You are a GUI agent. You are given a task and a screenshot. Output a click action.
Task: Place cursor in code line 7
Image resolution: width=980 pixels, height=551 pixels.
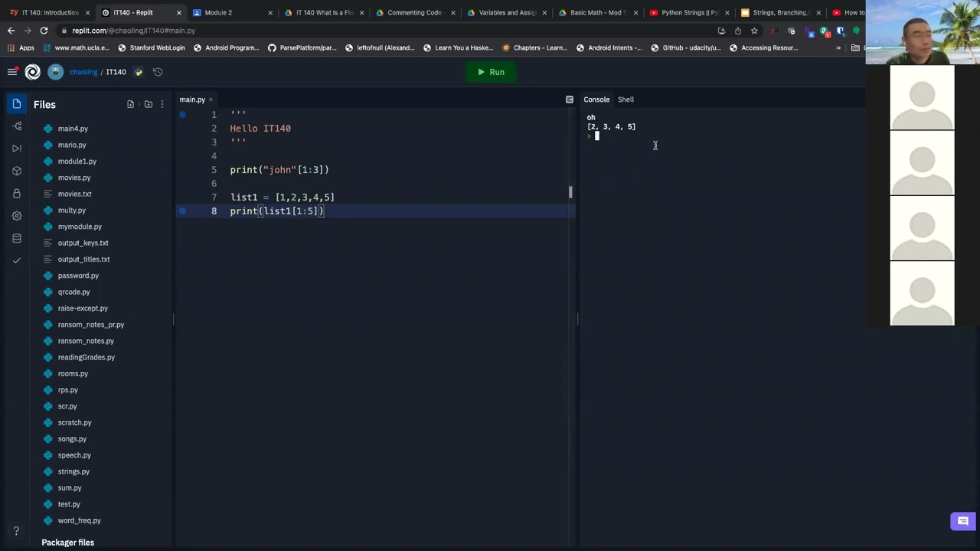click(x=282, y=197)
